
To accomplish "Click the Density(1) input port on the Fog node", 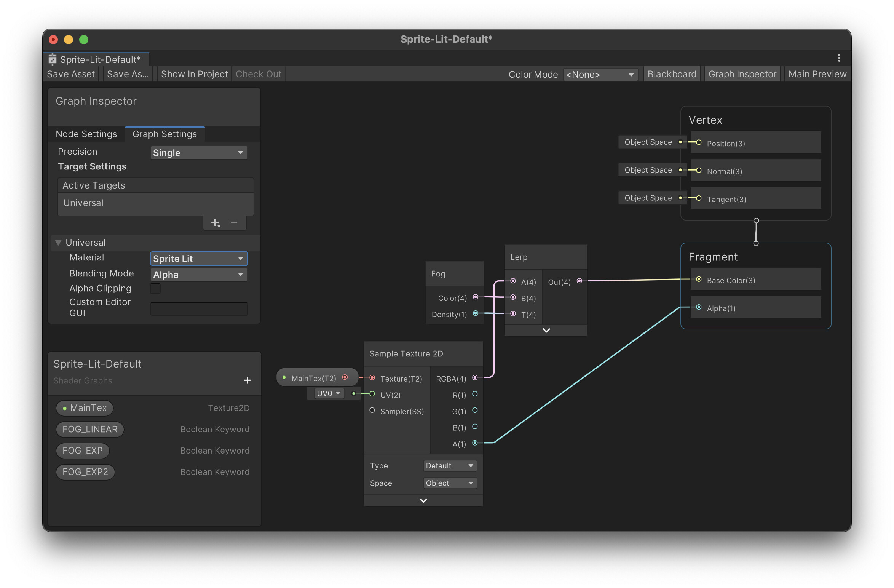I will [x=475, y=313].
